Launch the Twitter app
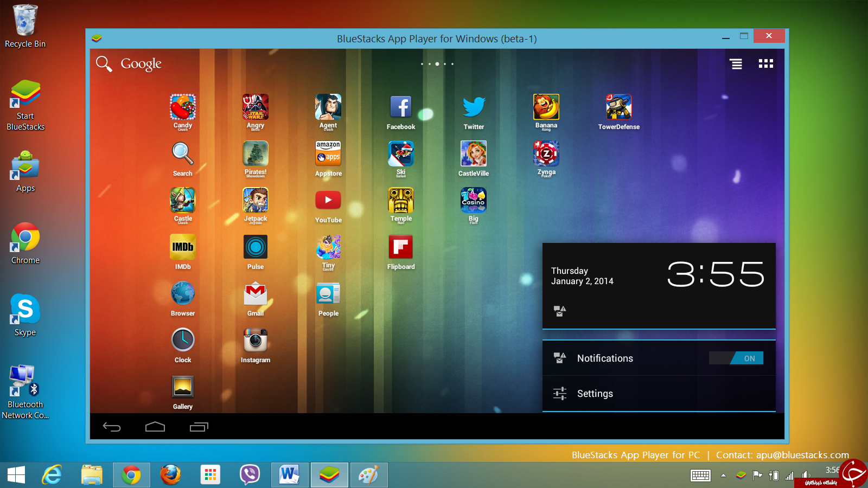The height and width of the screenshot is (488, 868). 474,107
